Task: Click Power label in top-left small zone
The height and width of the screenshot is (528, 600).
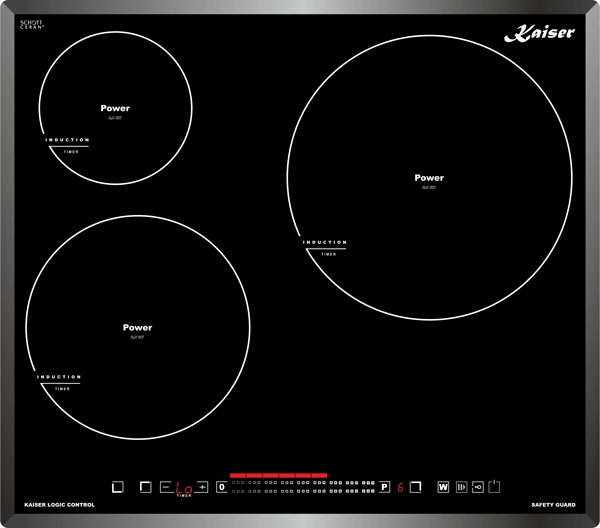Action: (x=115, y=108)
